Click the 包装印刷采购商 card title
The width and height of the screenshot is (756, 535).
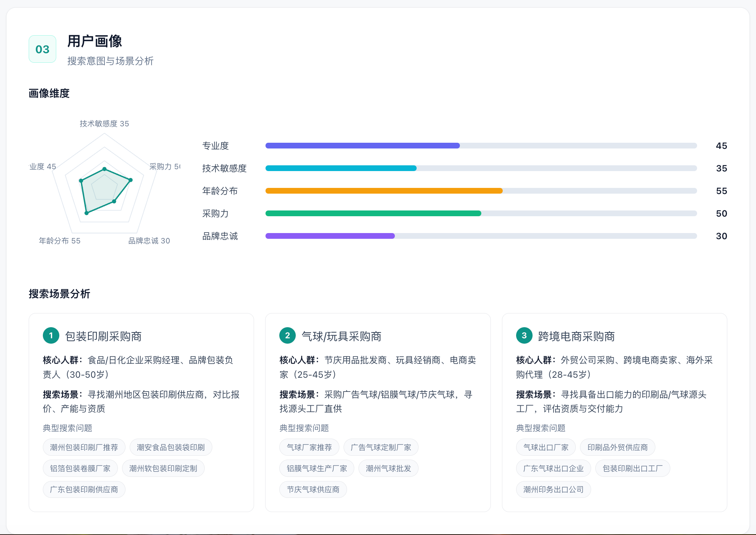pyautogui.click(x=103, y=336)
